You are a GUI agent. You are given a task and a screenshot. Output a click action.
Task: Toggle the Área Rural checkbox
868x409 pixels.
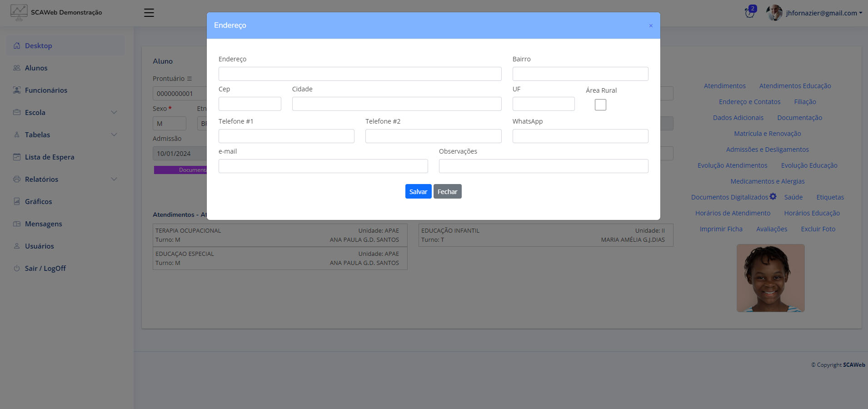600,105
